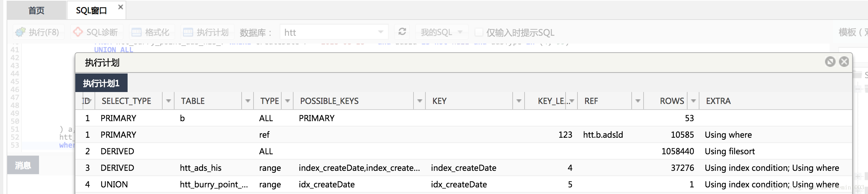Screen dimensions: 868x194
Task: Click the 'Using where' extra cell
Action: click(728, 135)
